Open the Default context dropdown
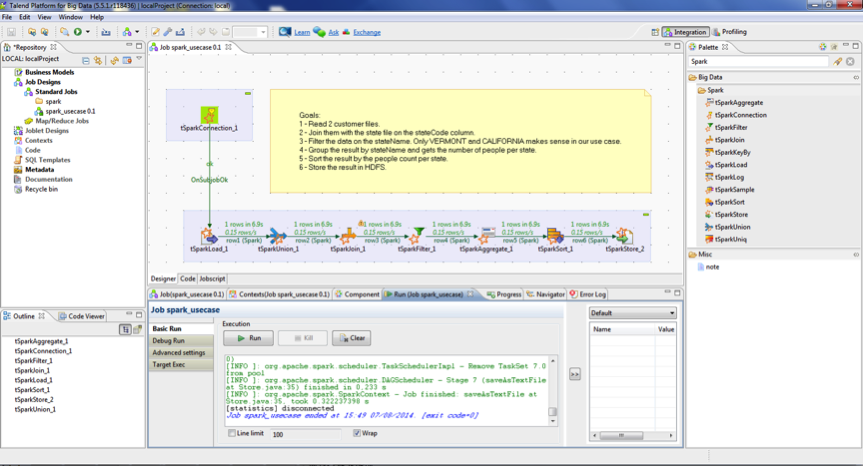Viewport: 864px width, 467px height. (632, 312)
